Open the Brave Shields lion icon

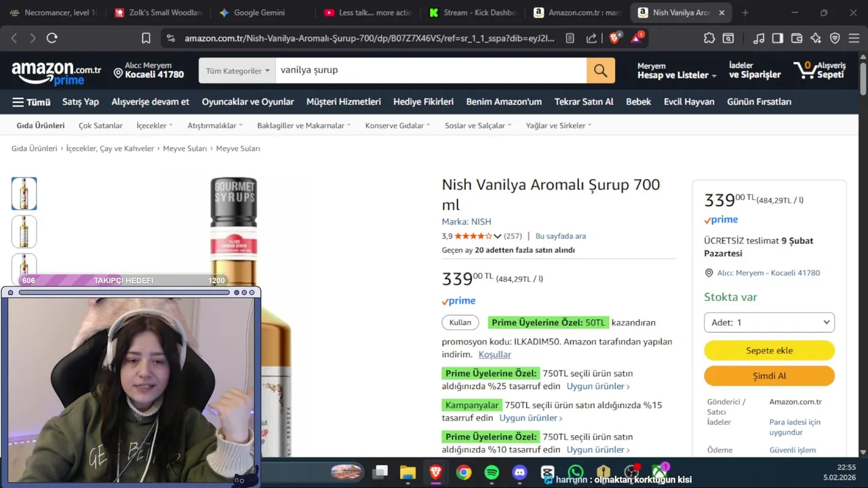tap(614, 38)
